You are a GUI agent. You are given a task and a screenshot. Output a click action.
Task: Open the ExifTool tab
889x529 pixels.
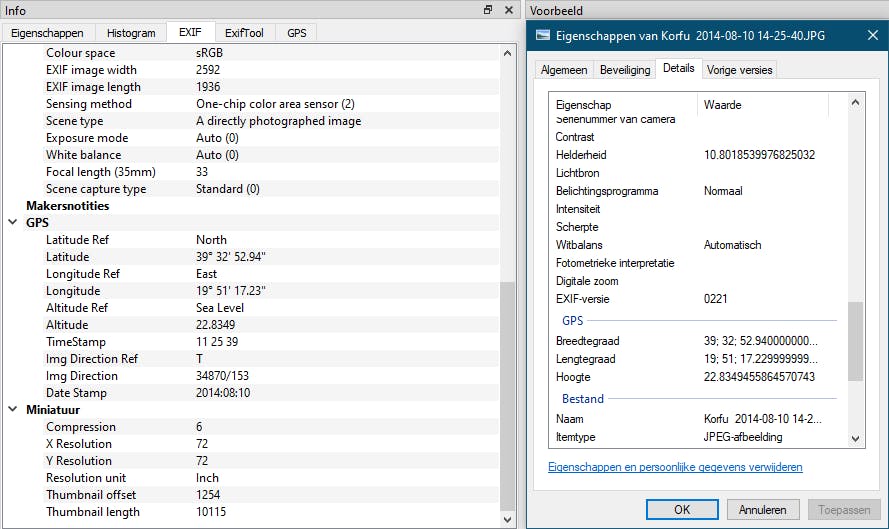click(x=244, y=33)
